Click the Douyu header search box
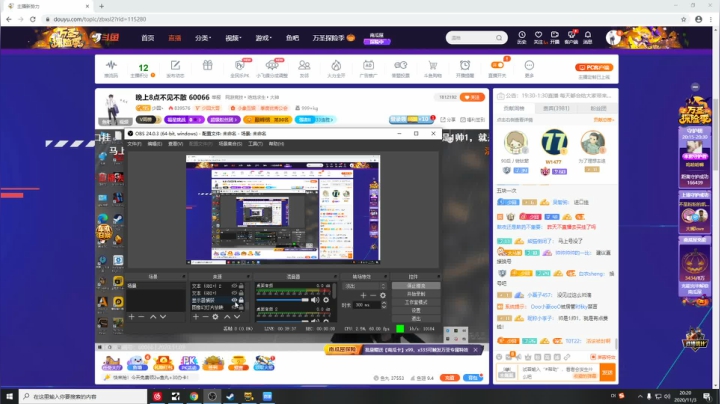The width and height of the screenshot is (720, 404). coord(477,38)
